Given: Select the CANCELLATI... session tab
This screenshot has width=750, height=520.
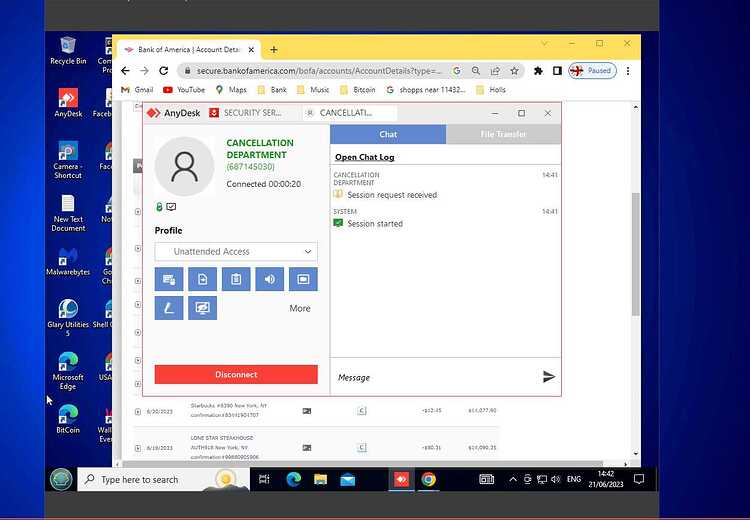Looking at the screenshot, I should pyautogui.click(x=348, y=113).
